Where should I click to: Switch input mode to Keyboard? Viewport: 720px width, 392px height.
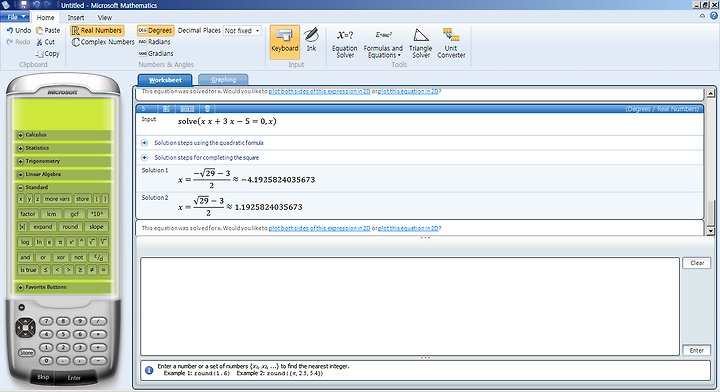coord(285,42)
